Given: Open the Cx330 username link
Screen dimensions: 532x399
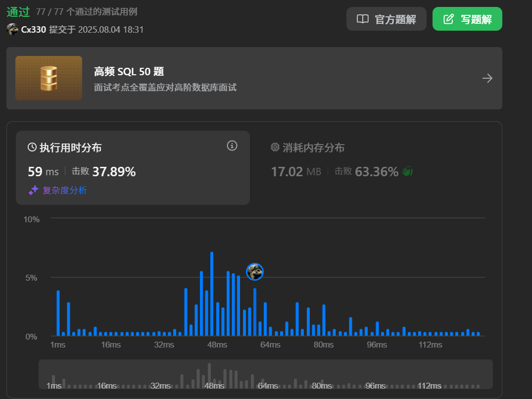Looking at the screenshot, I should (x=33, y=30).
